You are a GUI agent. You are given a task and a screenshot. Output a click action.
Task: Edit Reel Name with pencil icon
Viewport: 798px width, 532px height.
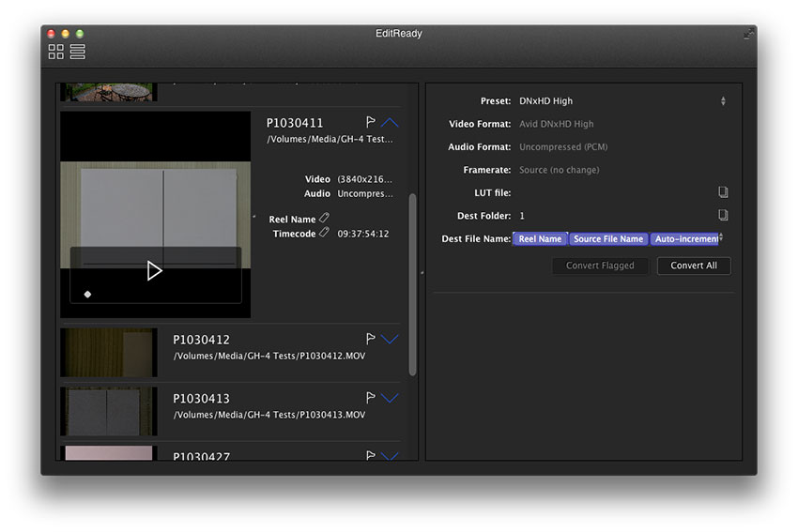(x=324, y=219)
